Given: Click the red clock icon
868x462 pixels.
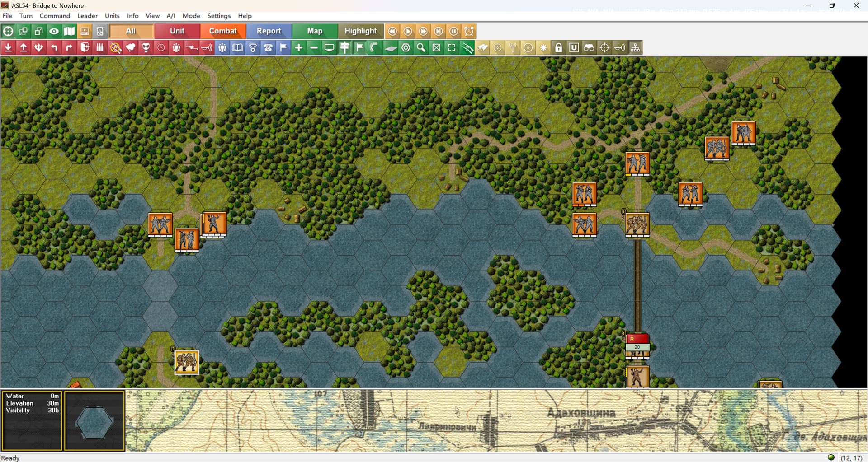Looking at the screenshot, I should click(161, 48).
